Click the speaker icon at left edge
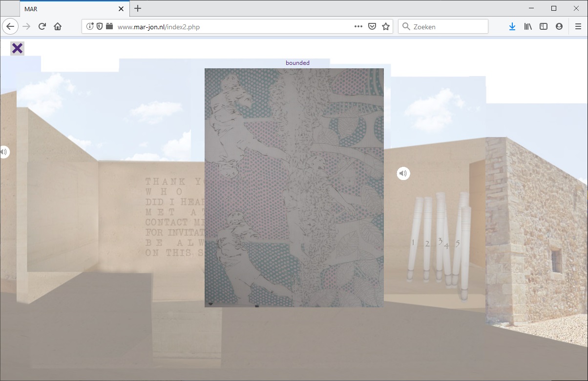Screen dimensions: 588x381 click(x=3, y=152)
